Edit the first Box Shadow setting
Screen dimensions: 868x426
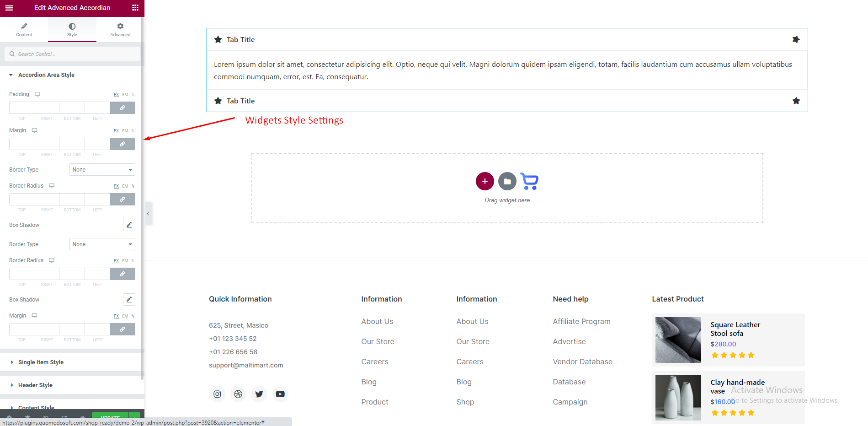[x=129, y=225]
